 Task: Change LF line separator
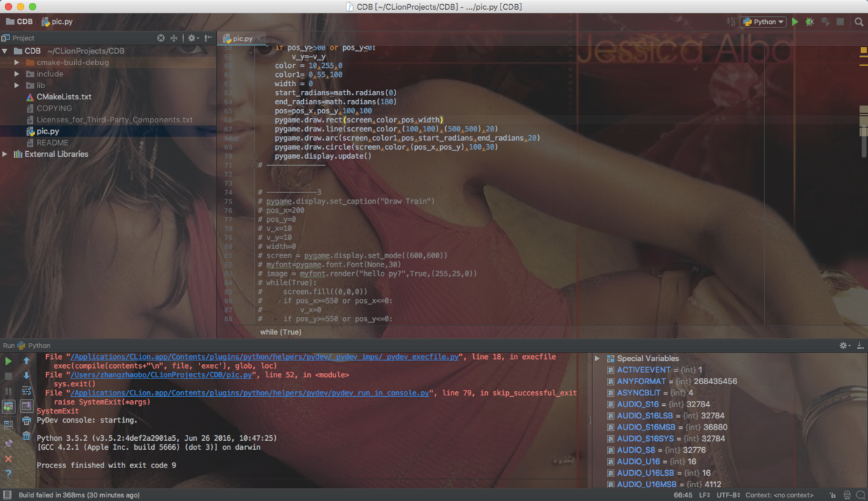click(706, 495)
